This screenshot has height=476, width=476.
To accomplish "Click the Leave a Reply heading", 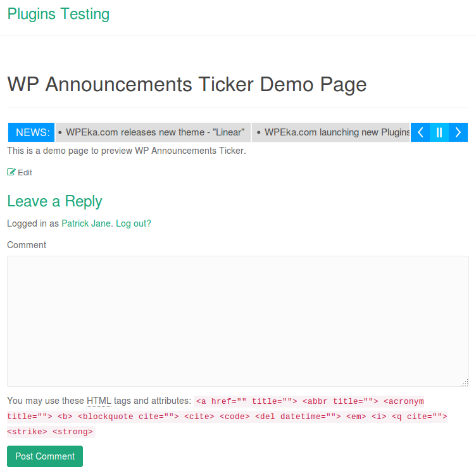I will pos(54,201).
